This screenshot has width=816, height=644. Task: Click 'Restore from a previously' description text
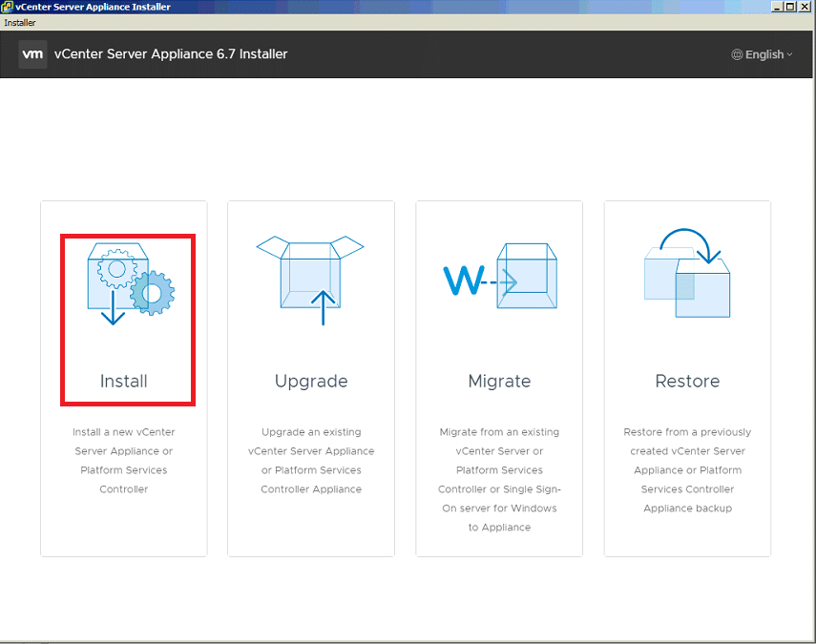pyautogui.click(x=687, y=469)
